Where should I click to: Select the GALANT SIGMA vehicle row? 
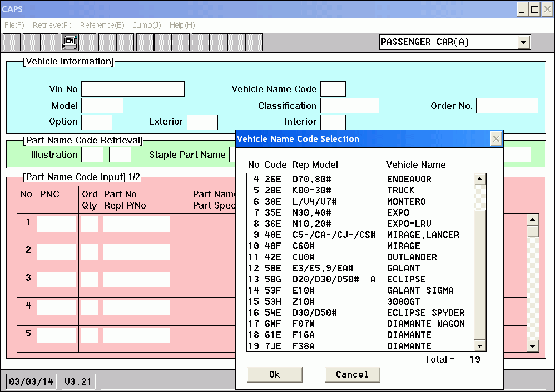360,290
